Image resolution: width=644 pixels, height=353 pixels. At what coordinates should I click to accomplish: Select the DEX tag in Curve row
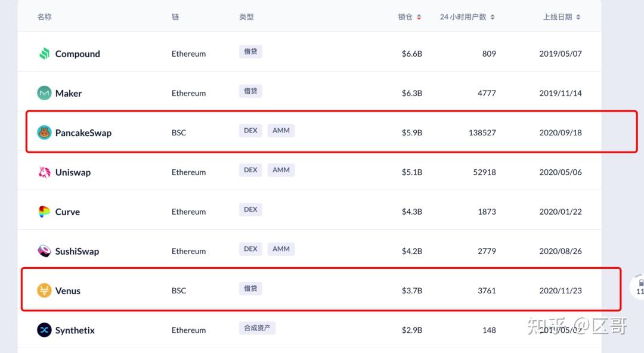250,209
